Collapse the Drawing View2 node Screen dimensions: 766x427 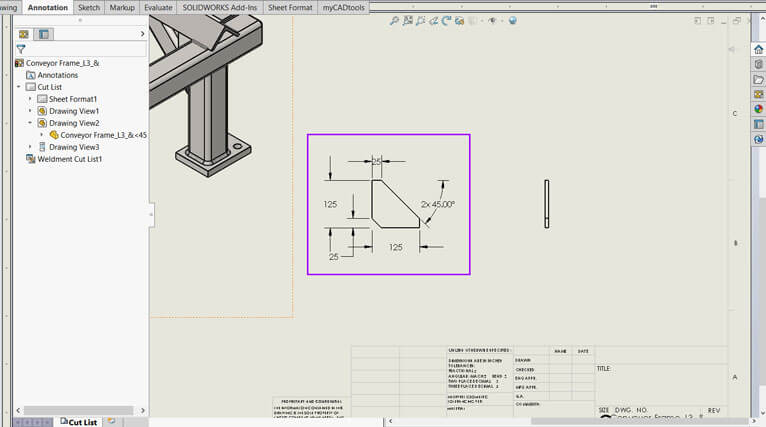pos(30,123)
